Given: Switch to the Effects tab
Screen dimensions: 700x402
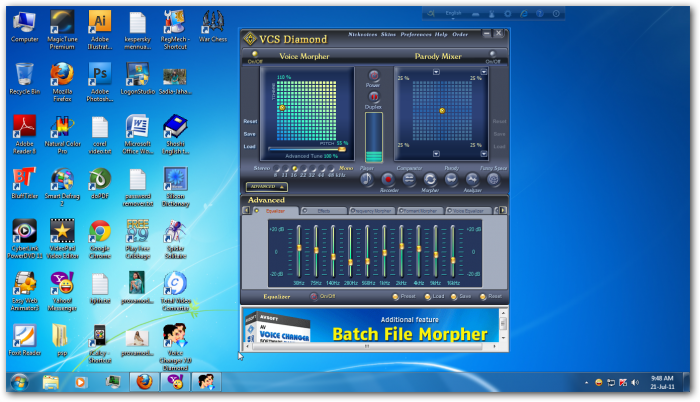Looking at the screenshot, I should tap(324, 211).
